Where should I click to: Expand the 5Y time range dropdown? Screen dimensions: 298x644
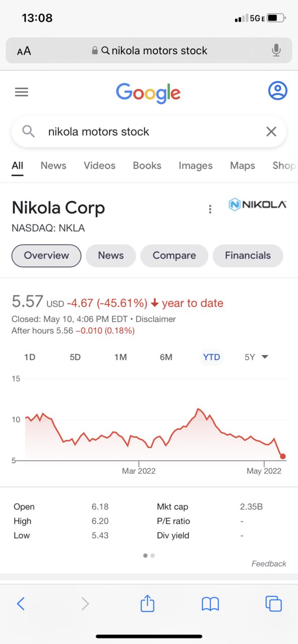pos(256,357)
